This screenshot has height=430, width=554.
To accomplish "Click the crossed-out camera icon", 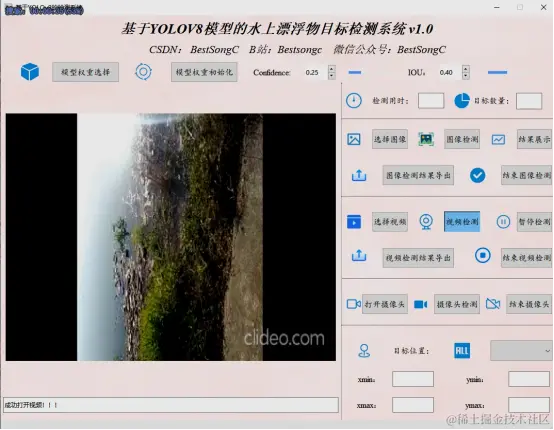I will coord(493,304).
